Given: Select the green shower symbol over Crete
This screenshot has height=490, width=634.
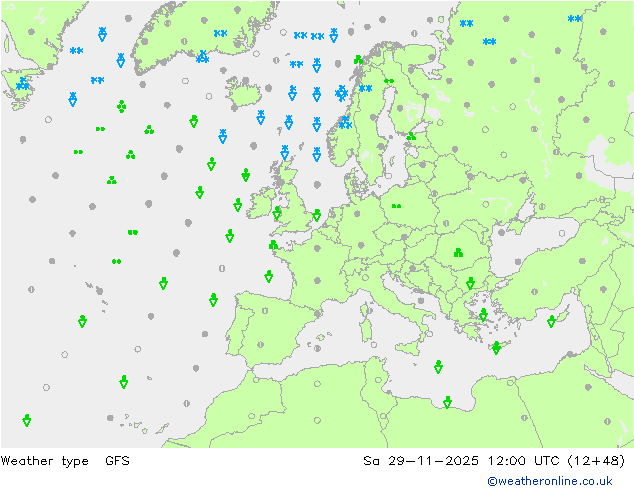Looking at the screenshot, I should [x=497, y=348].
